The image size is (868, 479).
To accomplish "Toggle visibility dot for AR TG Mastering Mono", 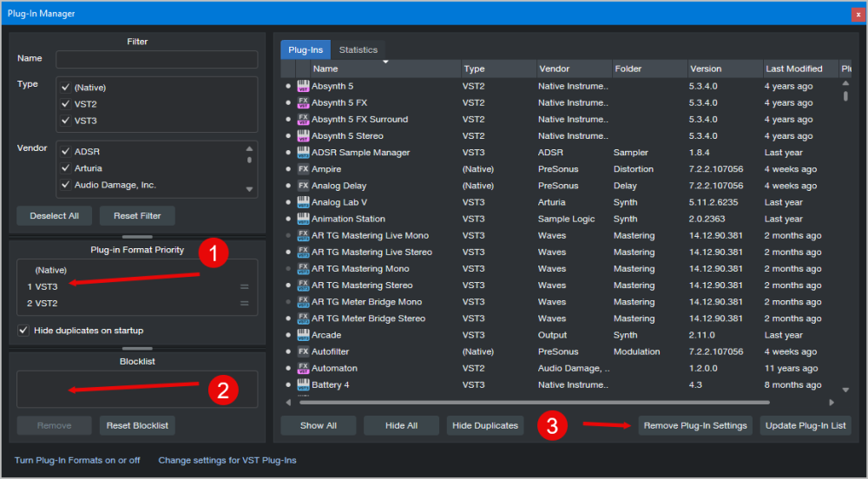I will pyautogui.click(x=288, y=269).
